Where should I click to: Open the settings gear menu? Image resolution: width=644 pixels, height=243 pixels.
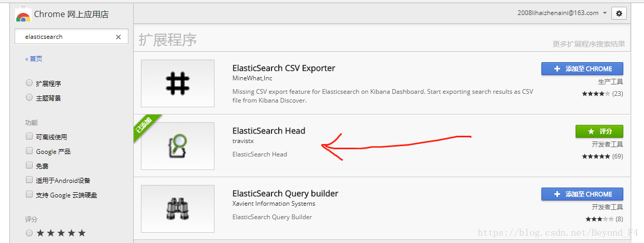[619, 13]
